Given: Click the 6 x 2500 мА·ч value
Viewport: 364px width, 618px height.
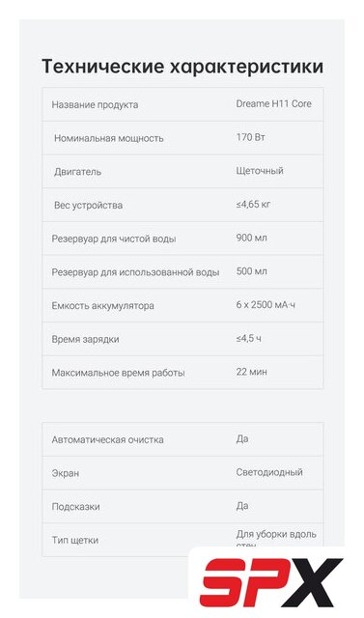Looking at the screenshot, I should (x=266, y=305).
